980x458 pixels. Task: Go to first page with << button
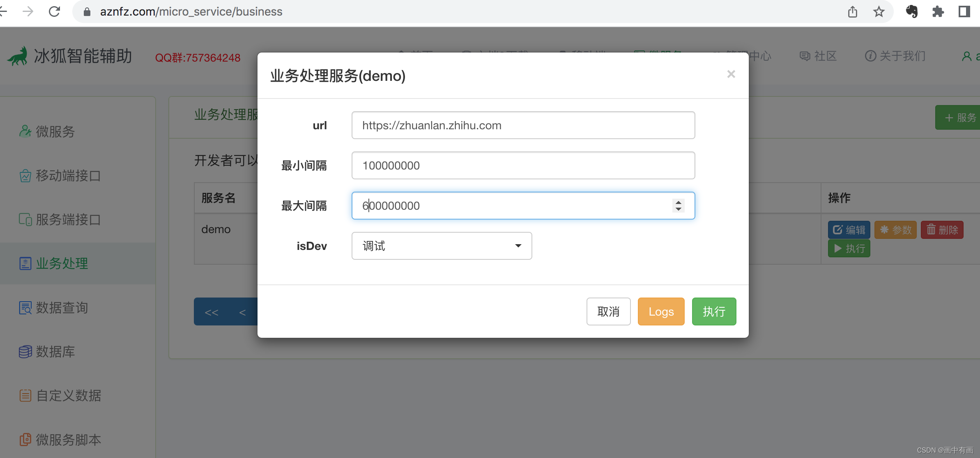click(211, 312)
